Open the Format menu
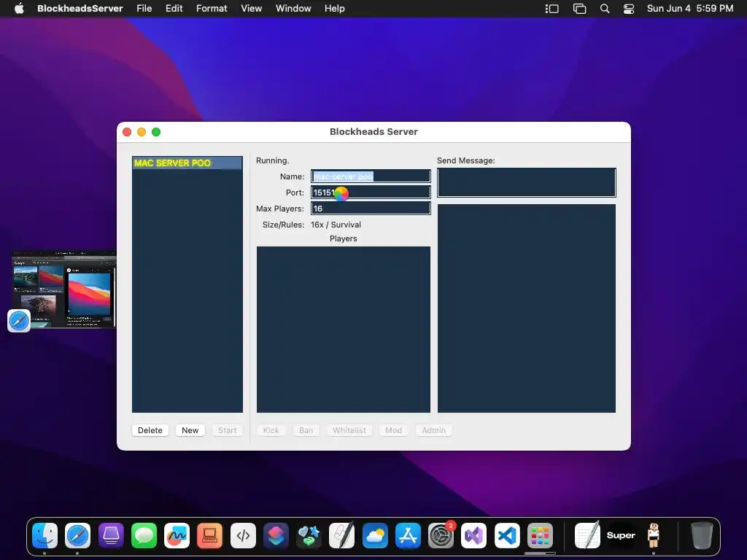 click(212, 8)
